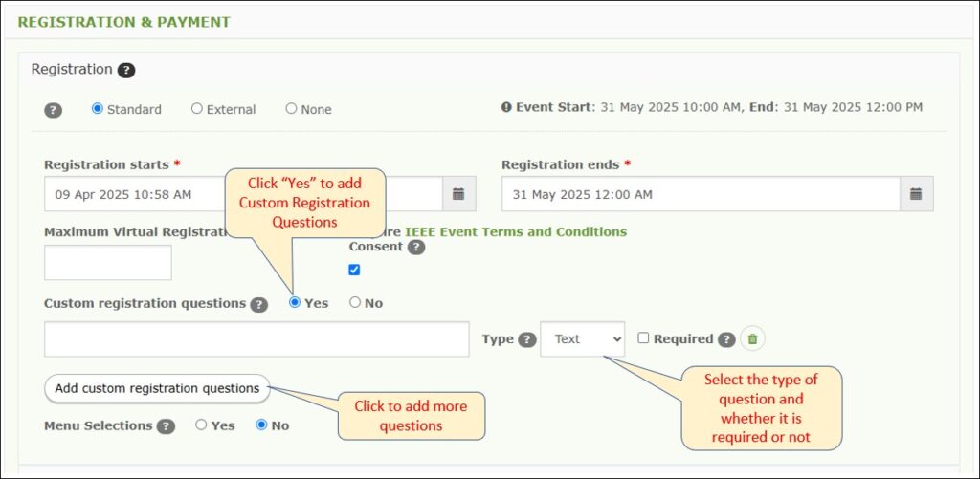Open the Registration ends calendar picker

[916, 194]
